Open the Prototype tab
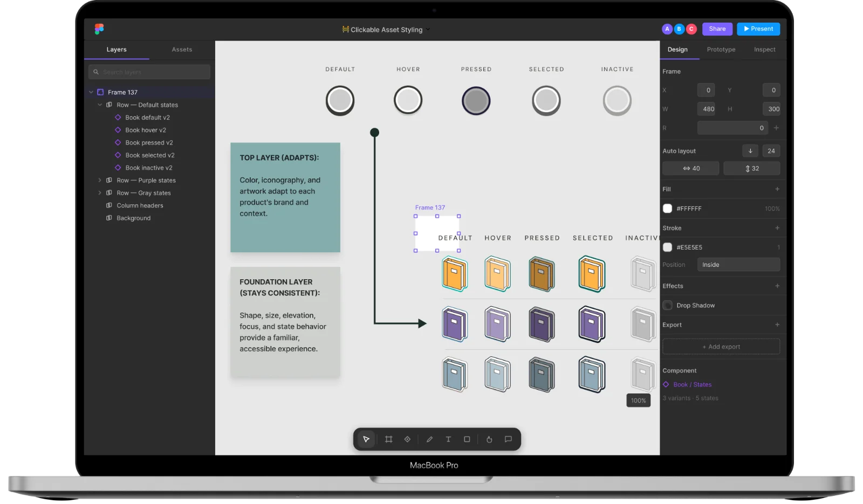This screenshot has width=863, height=504. point(721,50)
